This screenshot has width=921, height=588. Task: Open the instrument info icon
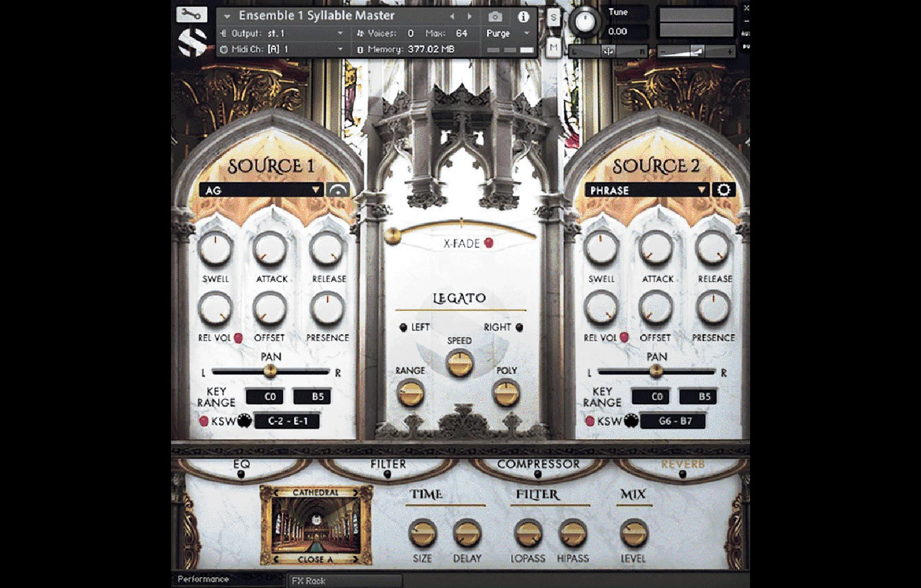pyautogui.click(x=523, y=17)
